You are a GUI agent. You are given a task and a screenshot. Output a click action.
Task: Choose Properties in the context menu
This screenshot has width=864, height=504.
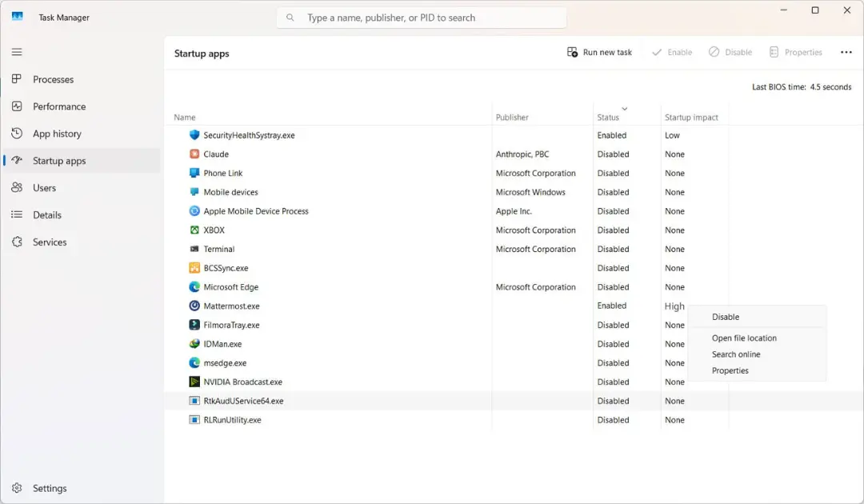coord(730,370)
